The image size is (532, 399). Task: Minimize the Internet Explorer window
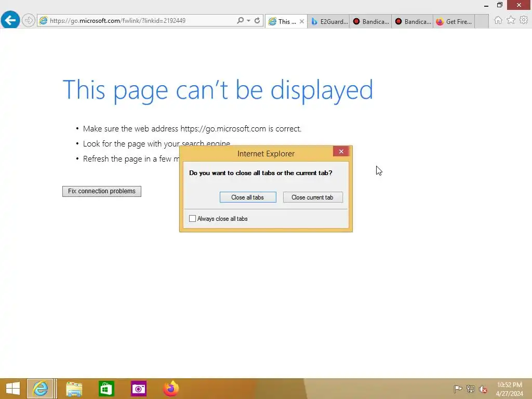[x=486, y=5]
